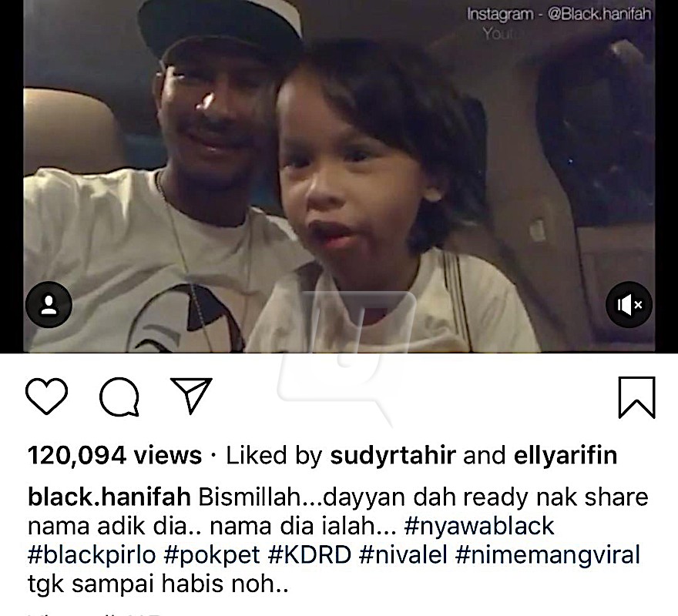Tap the video to pause playback
The image size is (678, 616).
339,176
